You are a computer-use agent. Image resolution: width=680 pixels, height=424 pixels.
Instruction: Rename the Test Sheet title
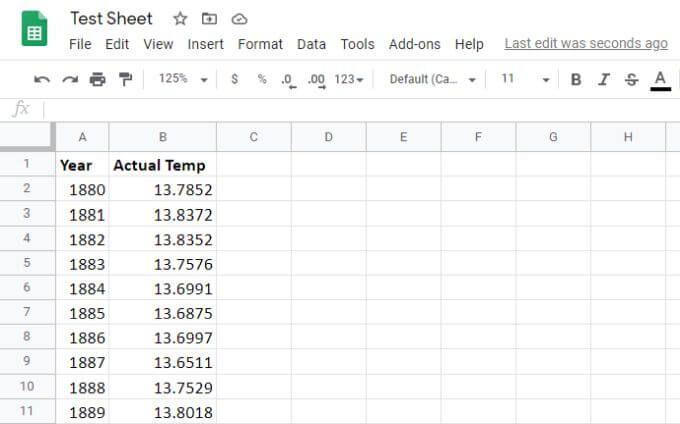pyautogui.click(x=111, y=19)
